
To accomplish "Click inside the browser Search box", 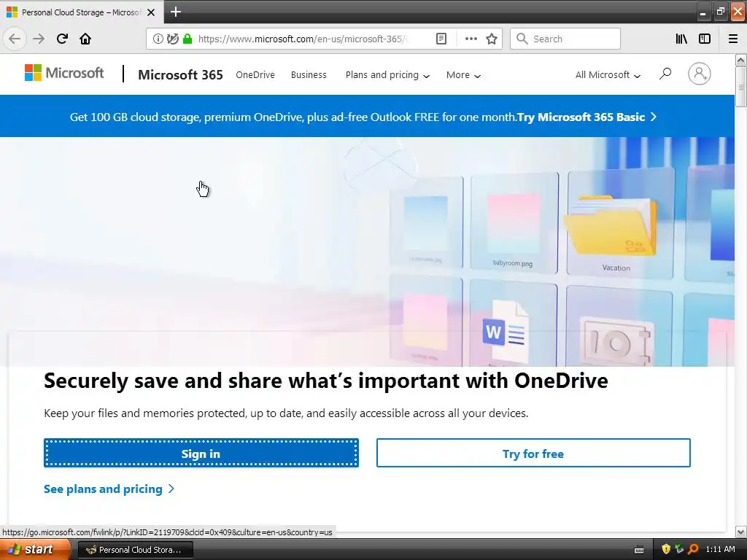I will click(x=565, y=39).
